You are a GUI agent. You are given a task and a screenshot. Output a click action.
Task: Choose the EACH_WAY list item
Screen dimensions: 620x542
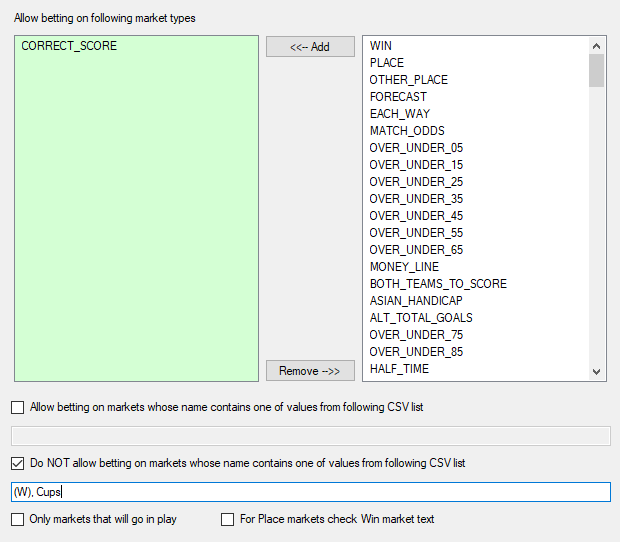tap(399, 114)
